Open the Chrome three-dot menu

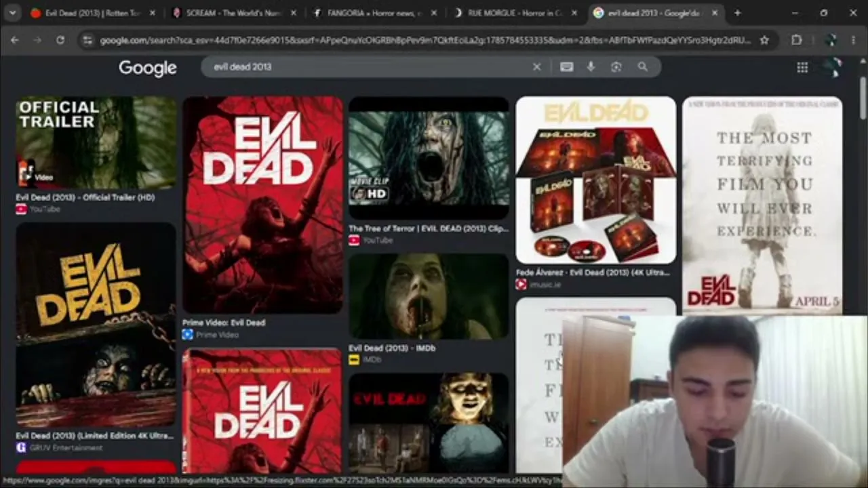tap(854, 41)
